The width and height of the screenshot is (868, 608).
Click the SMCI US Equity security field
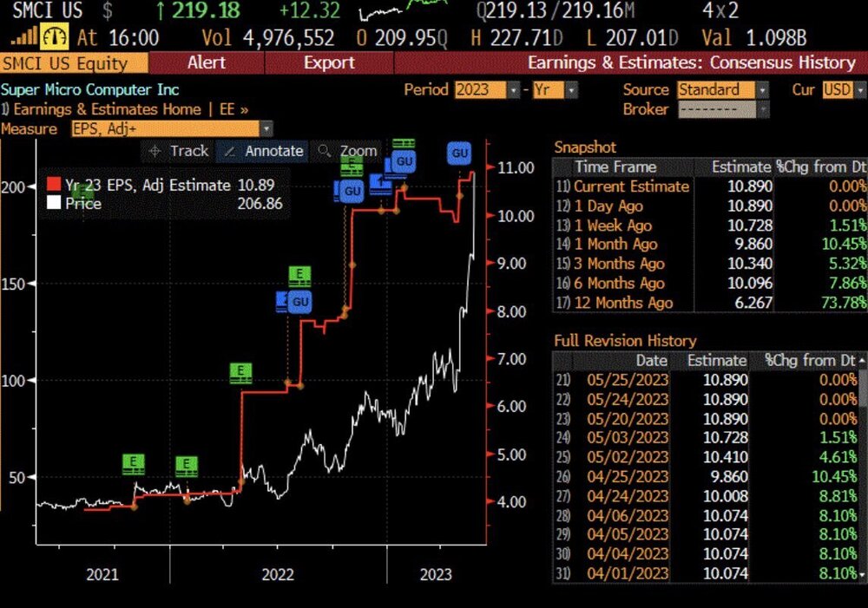[x=74, y=63]
